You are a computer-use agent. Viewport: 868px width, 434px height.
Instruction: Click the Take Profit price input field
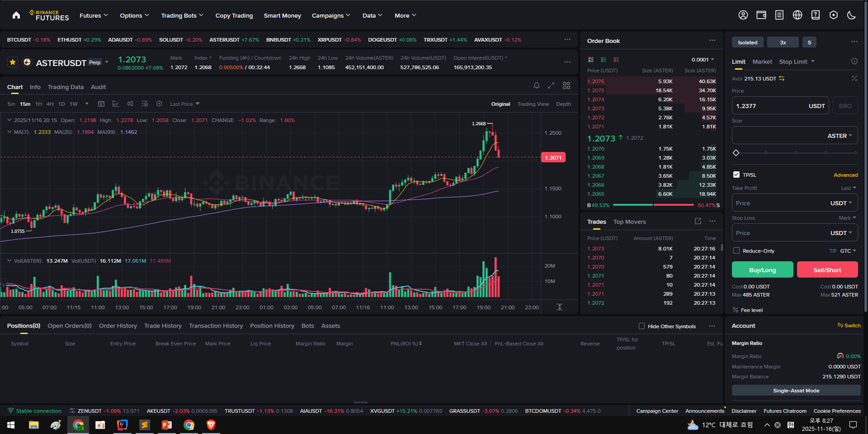click(794, 203)
